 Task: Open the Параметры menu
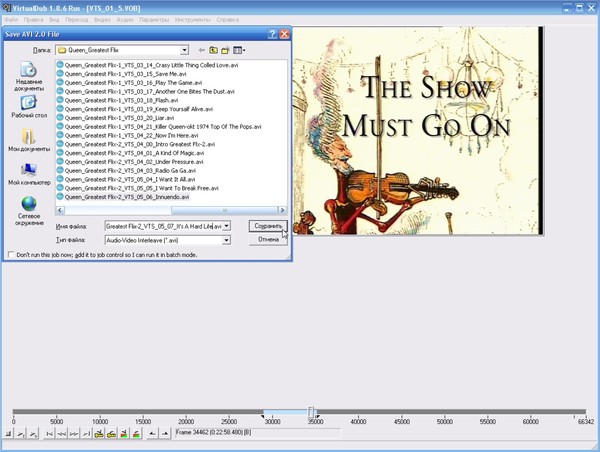[154, 20]
